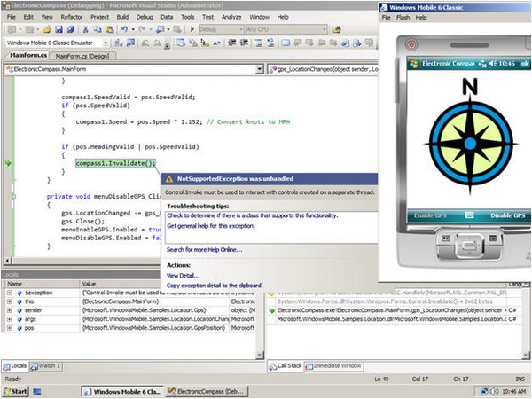Open the Debug menu in Visual Studio

145,17
